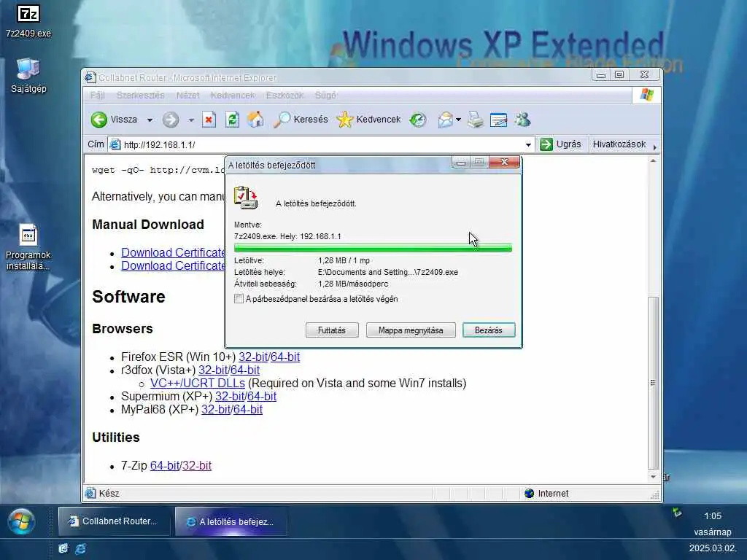The image size is (747, 560).
Task: Open r3dfox 64-bit link
Action: (x=245, y=370)
